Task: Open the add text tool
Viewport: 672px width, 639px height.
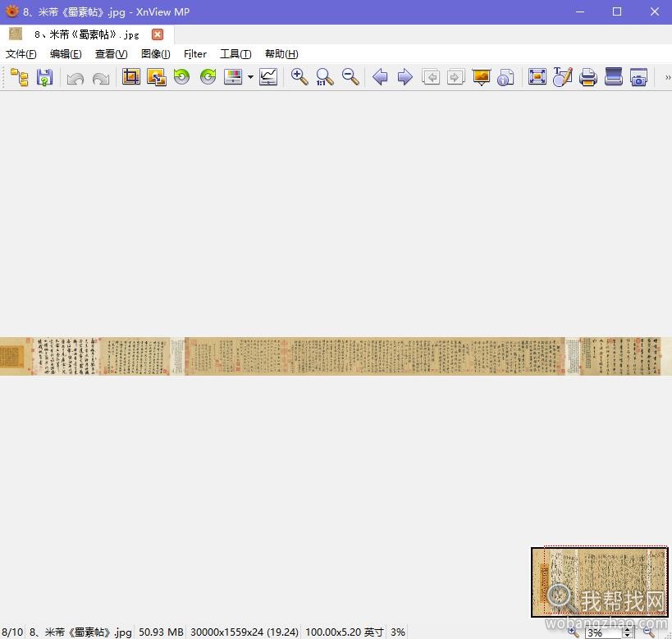Action: click(562, 77)
